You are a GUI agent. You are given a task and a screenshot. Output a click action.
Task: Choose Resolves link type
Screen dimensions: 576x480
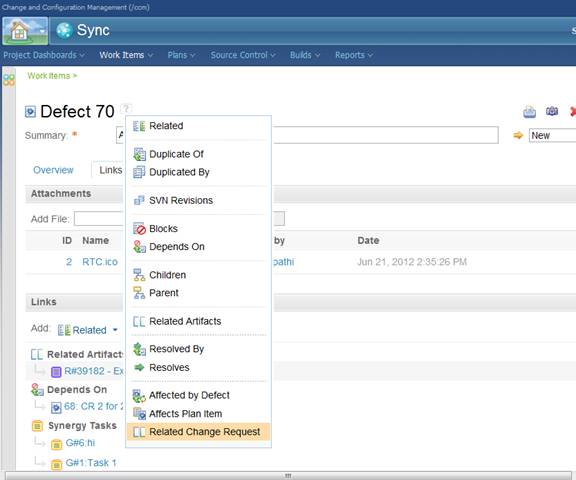(x=198, y=367)
